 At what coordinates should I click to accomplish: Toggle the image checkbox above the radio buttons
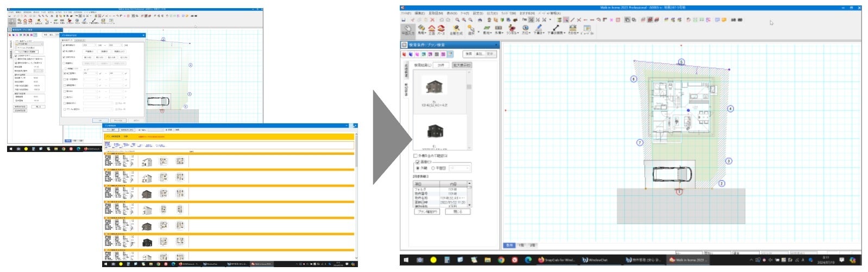click(417, 162)
